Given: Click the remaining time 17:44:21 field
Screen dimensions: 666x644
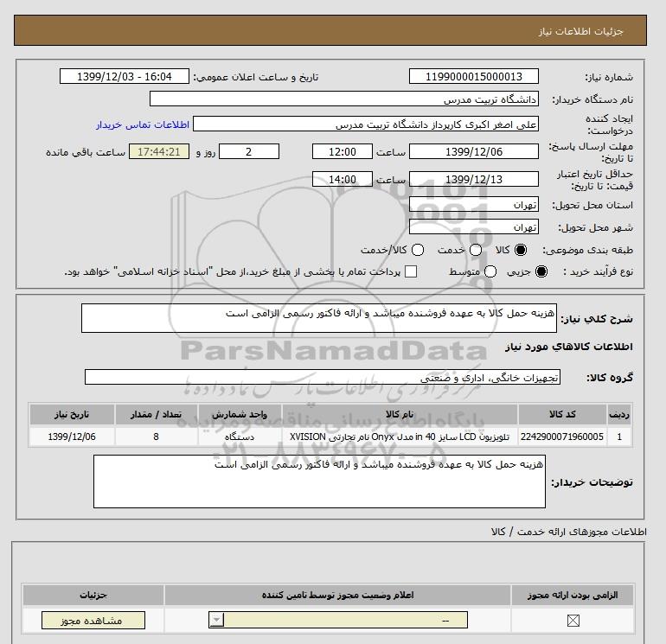Looking at the screenshot, I should click(x=159, y=151).
